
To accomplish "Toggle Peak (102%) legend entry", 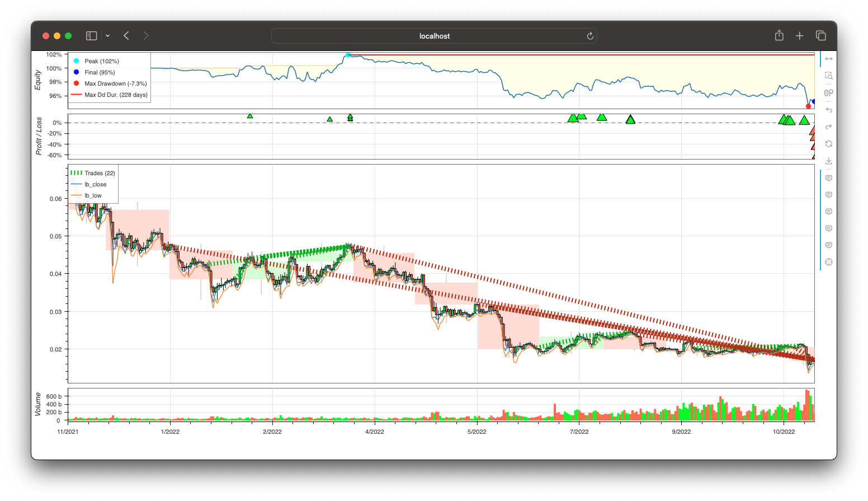I will tap(101, 61).
